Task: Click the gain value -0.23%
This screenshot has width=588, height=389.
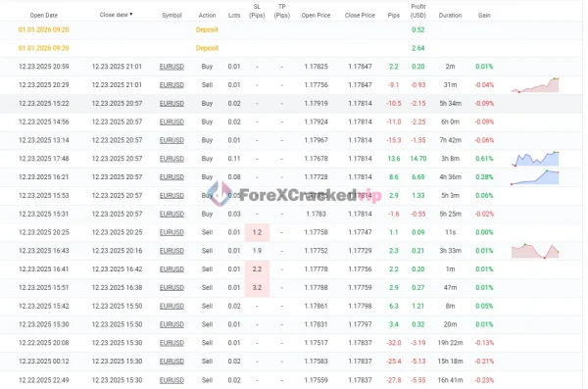Action: pyautogui.click(x=484, y=380)
